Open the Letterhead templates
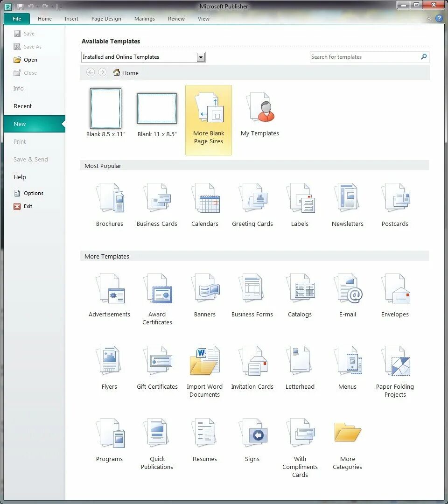 tap(300, 368)
